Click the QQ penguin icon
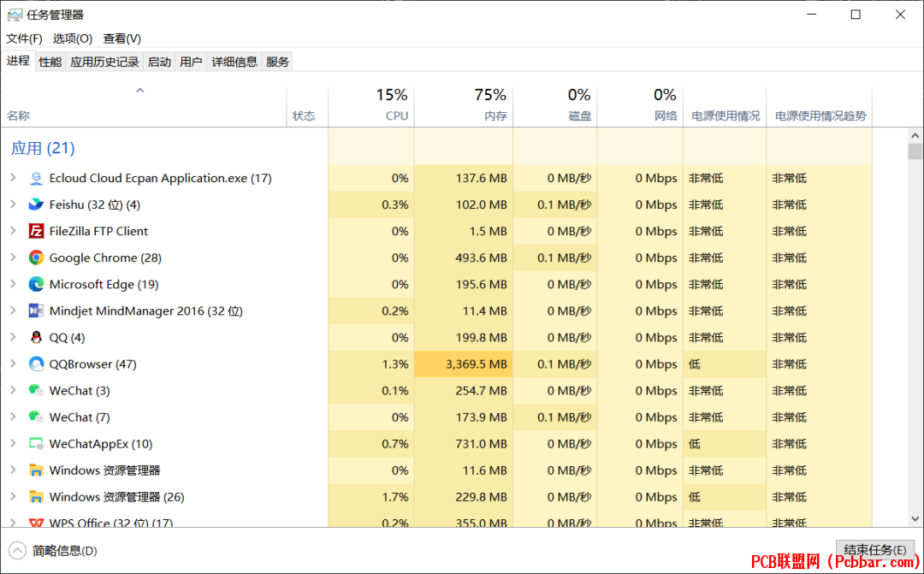The height and width of the screenshot is (574, 924). (x=36, y=337)
